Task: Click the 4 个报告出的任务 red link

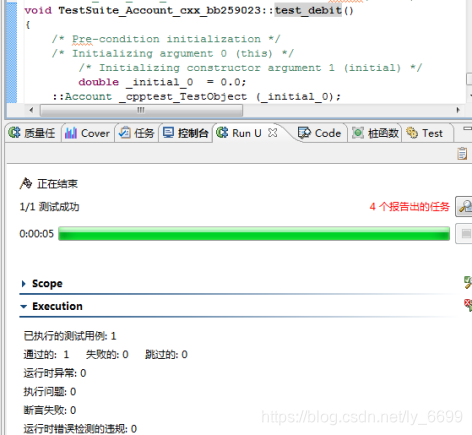Action: (410, 207)
